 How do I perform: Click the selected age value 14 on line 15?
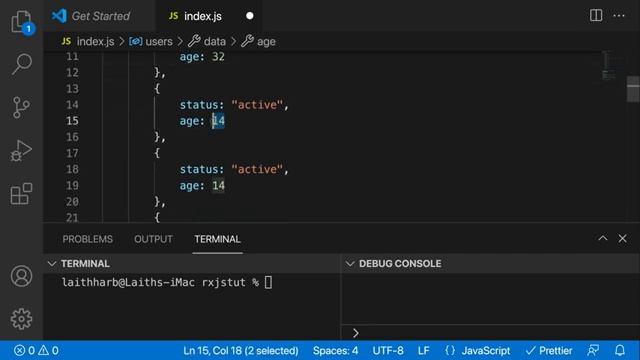(218, 121)
